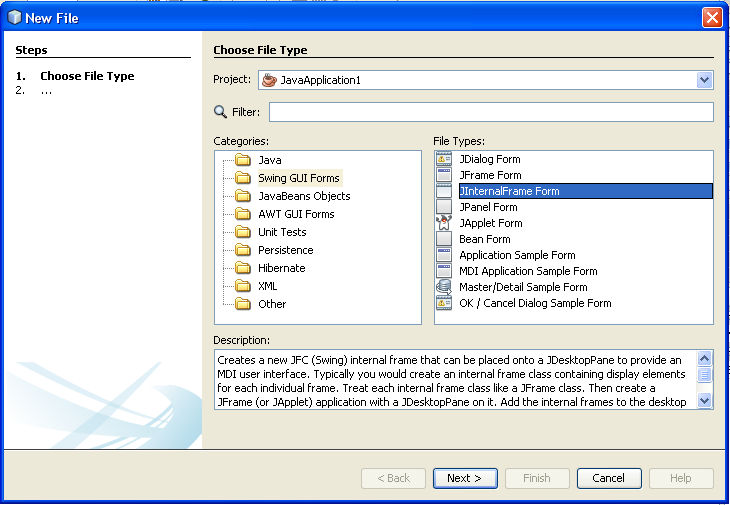Viewport: 730px width, 505px height.
Task: Select the Master/Detail Sample Form database icon
Action: pyautogui.click(x=444, y=287)
